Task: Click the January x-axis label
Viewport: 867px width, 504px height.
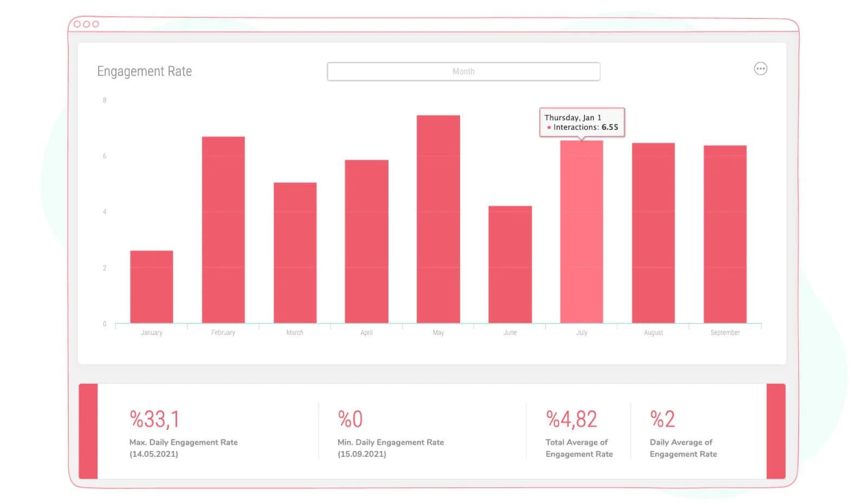Action: click(x=152, y=333)
